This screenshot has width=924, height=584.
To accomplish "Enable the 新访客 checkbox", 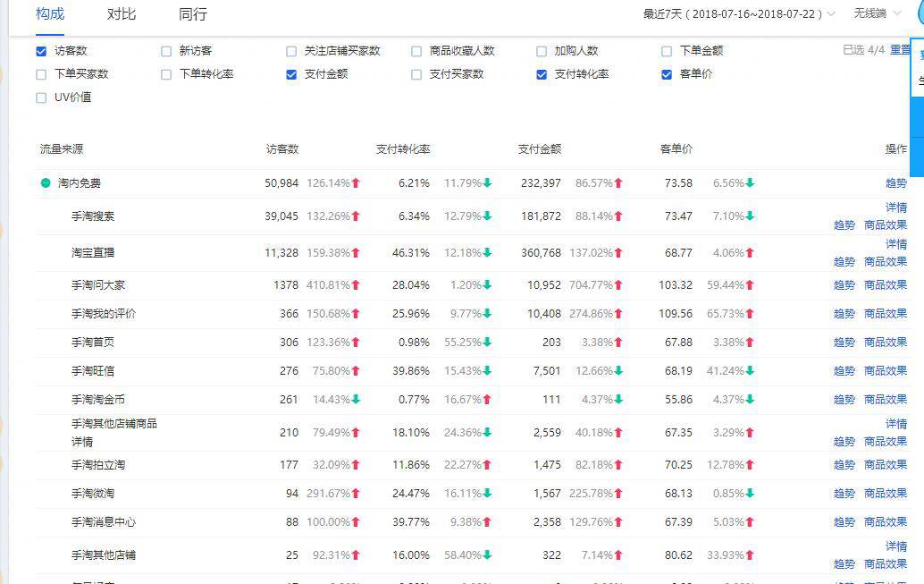I will [x=166, y=51].
